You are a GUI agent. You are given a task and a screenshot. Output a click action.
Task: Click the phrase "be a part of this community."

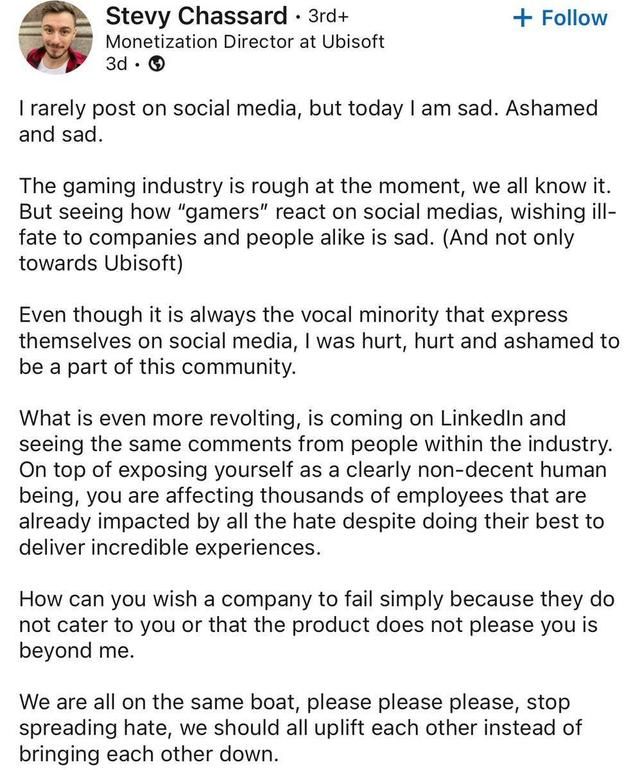click(158, 367)
